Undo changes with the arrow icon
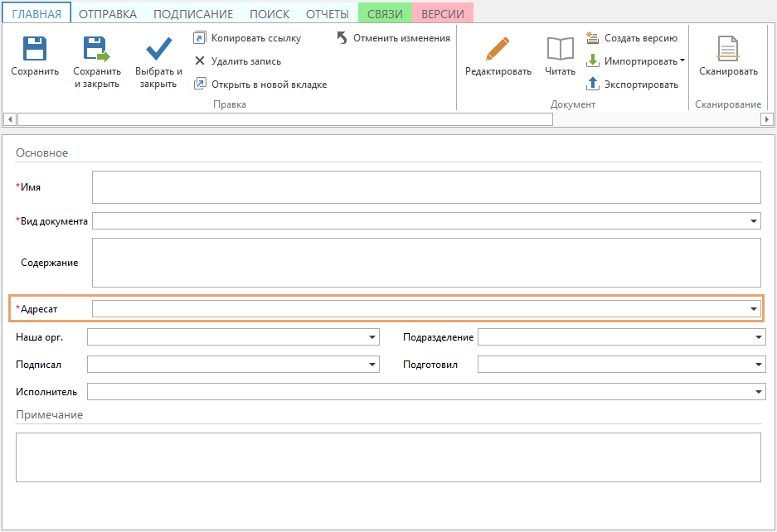The height and width of the screenshot is (532, 777). 342,38
